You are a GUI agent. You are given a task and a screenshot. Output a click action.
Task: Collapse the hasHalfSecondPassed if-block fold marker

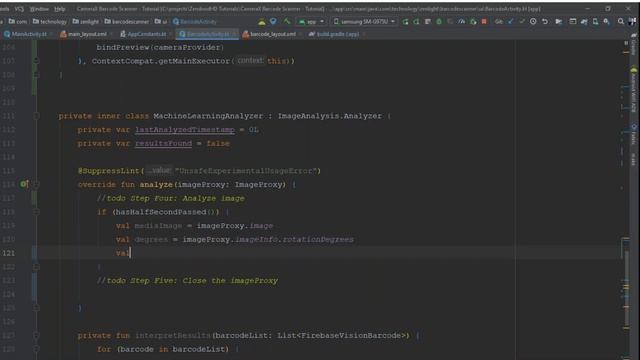(36, 212)
